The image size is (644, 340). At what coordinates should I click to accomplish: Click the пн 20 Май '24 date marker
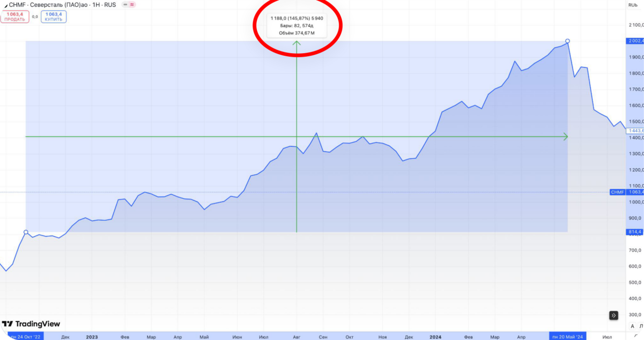pos(567,337)
